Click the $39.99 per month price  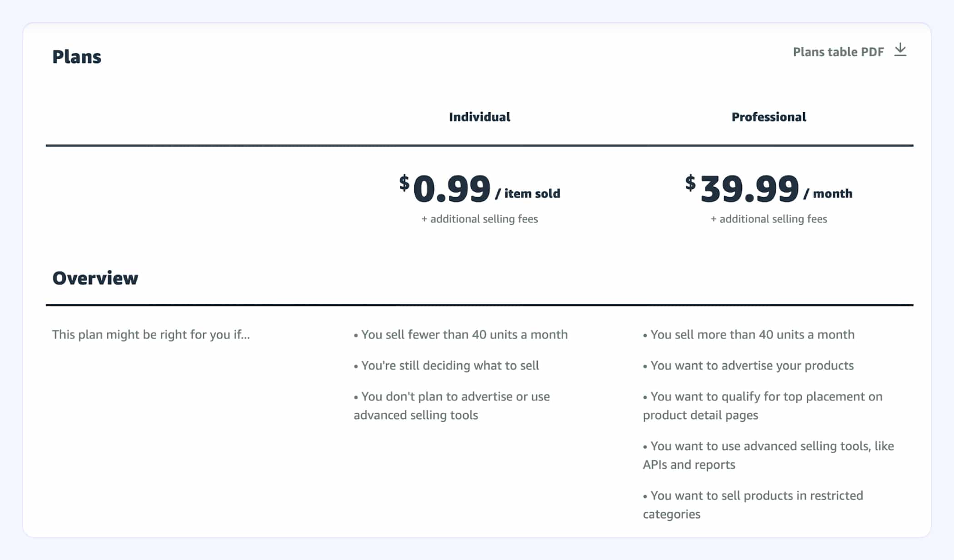click(769, 188)
